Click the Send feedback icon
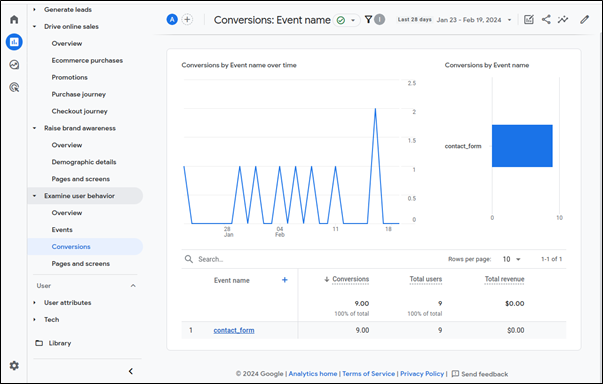Viewport: 603px width, 384px height. tap(455, 374)
